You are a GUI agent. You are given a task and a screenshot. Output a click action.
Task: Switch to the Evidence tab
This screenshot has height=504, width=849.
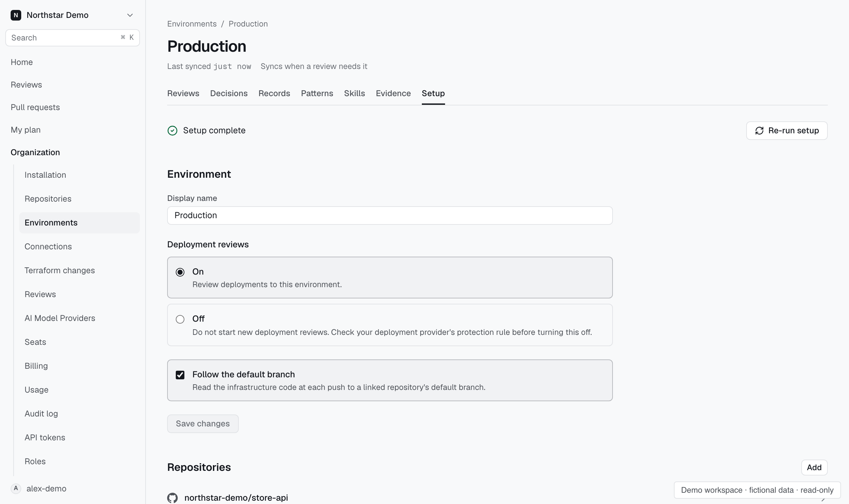click(x=393, y=94)
